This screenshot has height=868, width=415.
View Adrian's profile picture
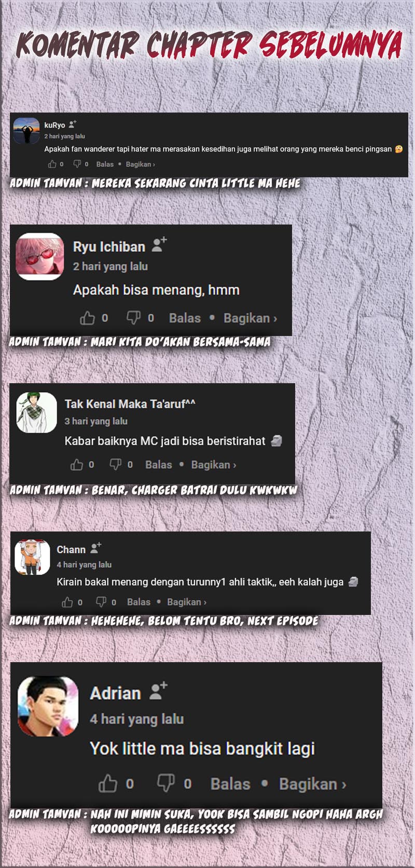click(48, 706)
